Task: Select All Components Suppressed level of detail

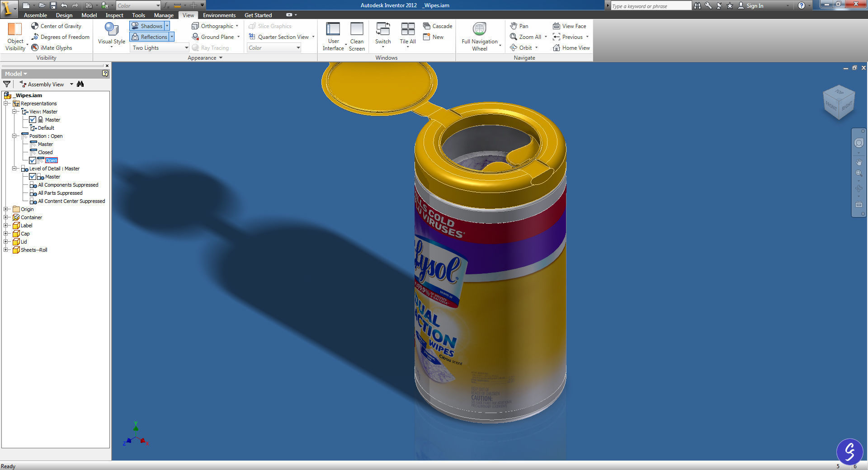Action: [x=68, y=185]
